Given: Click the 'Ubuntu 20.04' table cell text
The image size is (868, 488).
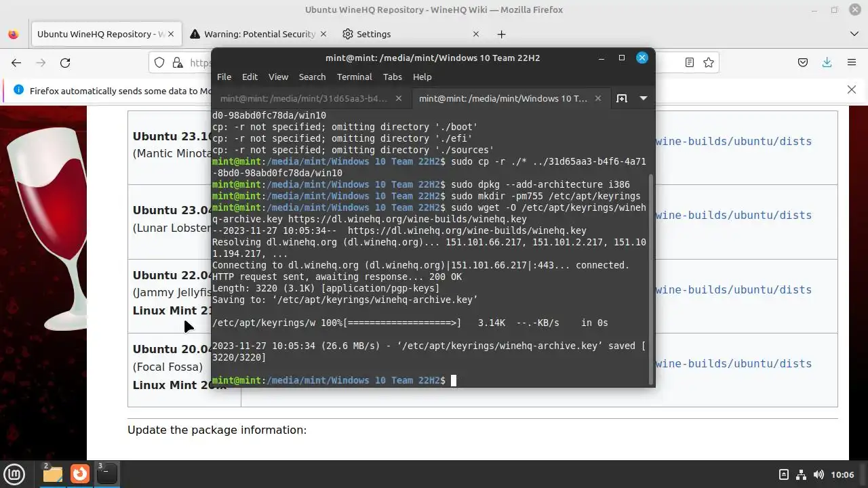Looking at the screenshot, I should click(172, 349).
